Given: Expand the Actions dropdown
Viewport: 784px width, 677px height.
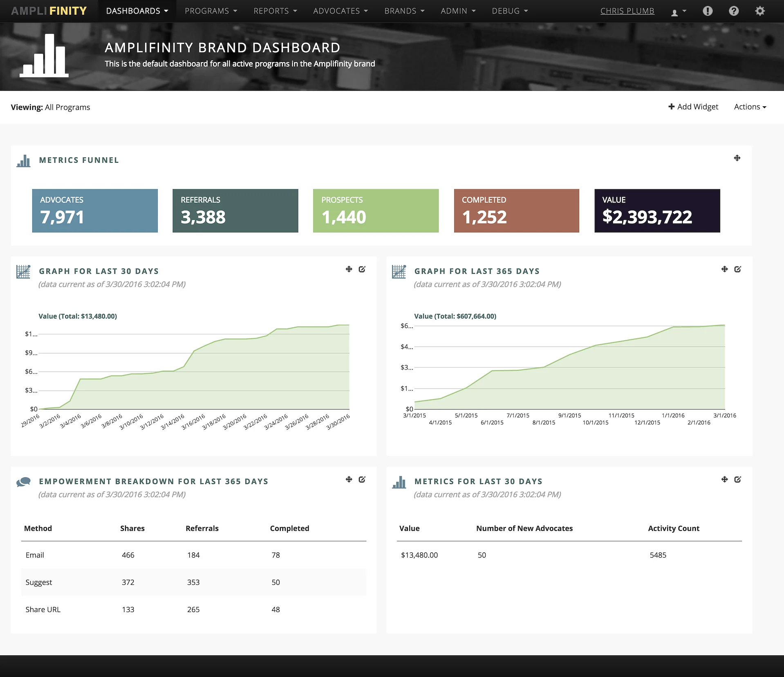Looking at the screenshot, I should pos(750,107).
